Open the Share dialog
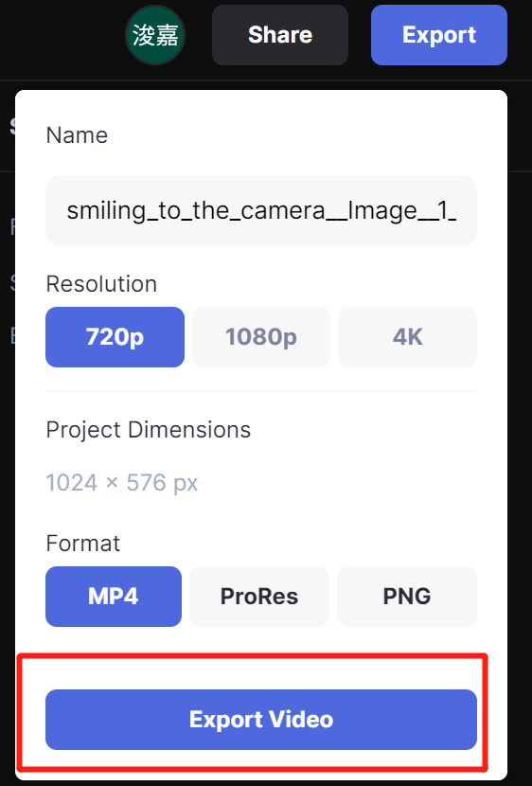Image resolution: width=532 pixels, height=786 pixels. coord(280,35)
